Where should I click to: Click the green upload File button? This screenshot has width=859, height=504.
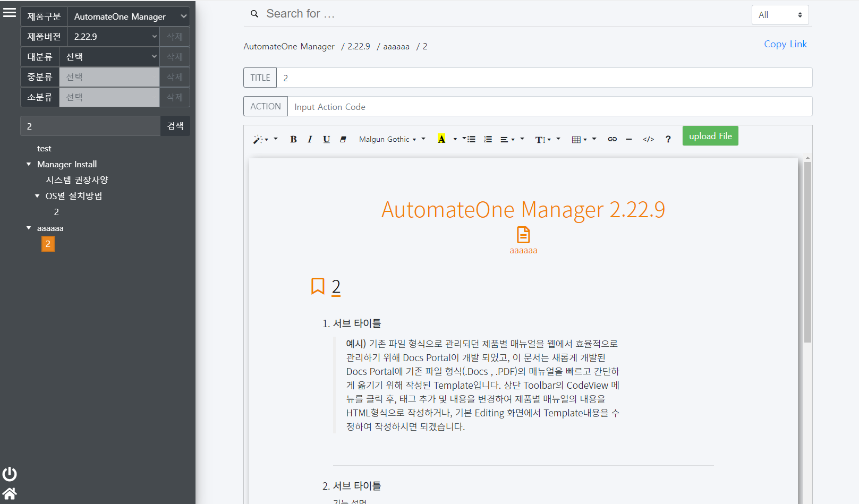click(x=710, y=136)
